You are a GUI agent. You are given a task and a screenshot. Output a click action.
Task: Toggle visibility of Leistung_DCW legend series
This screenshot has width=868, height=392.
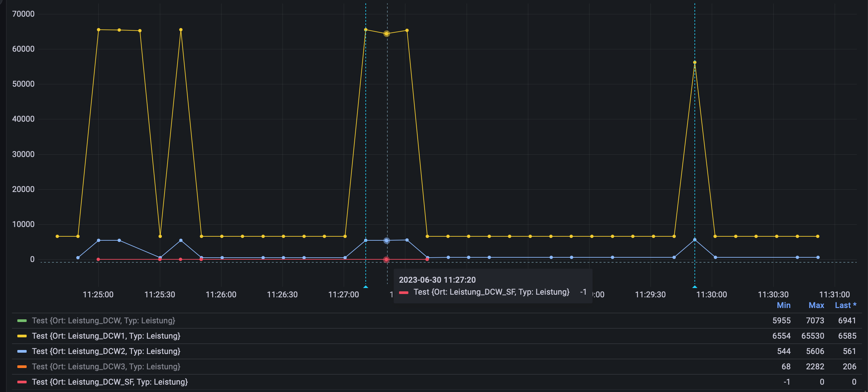click(x=103, y=320)
